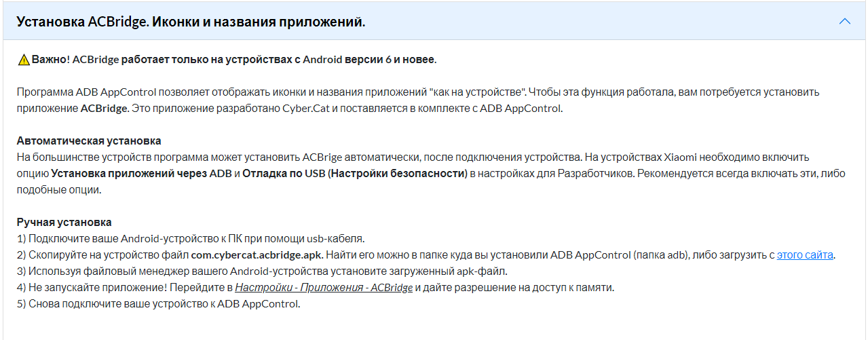Viewport: 868px width, 340px height.
Task: Click the underlined "Настройки - Приложения - ACBridge" text
Action: point(324,288)
